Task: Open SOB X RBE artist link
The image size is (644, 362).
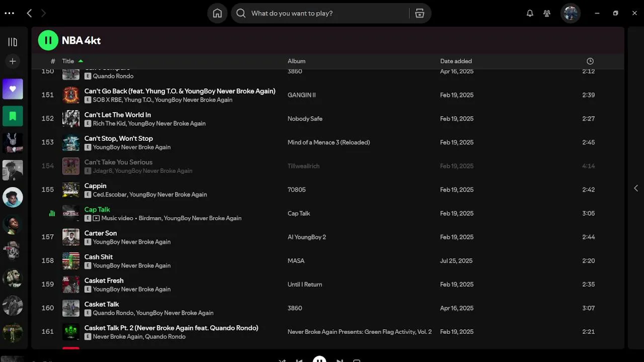Action: point(107,100)
